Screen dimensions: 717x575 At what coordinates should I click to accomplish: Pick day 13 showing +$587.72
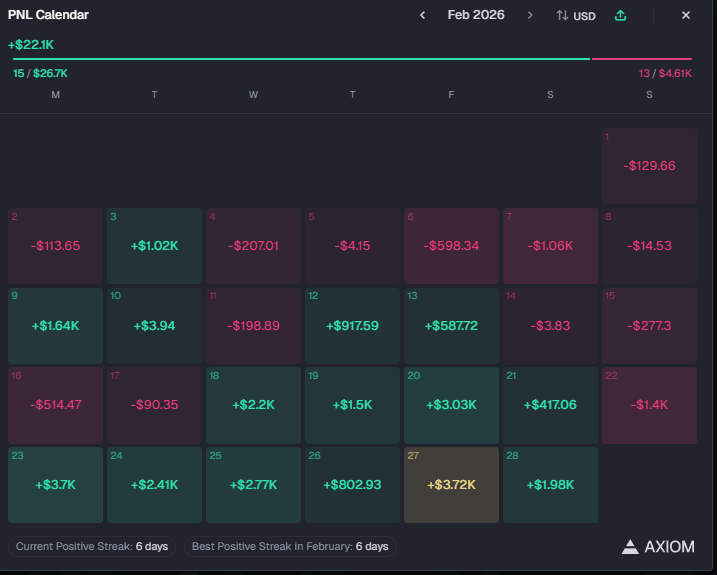(451, 326)
